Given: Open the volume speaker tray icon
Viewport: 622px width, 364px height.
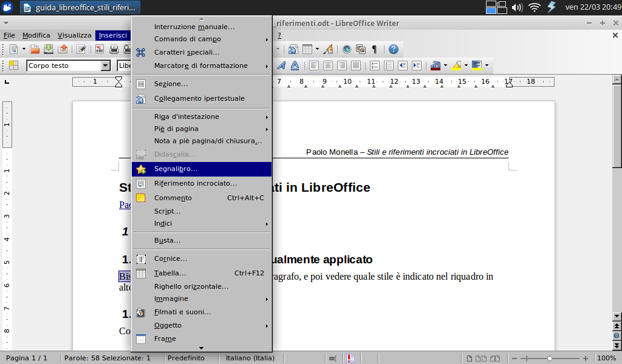Looking at the screenshot, I should click(x=517, y=7).
